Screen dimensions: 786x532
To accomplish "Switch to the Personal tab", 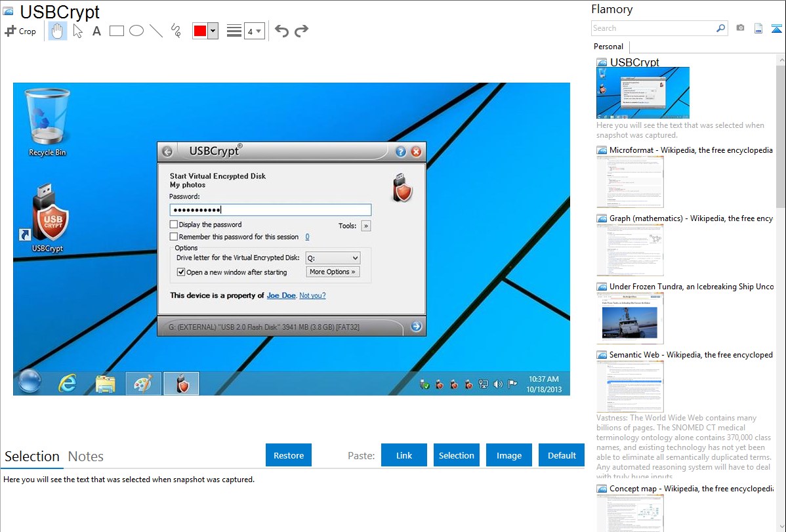I will pos(608,47).
